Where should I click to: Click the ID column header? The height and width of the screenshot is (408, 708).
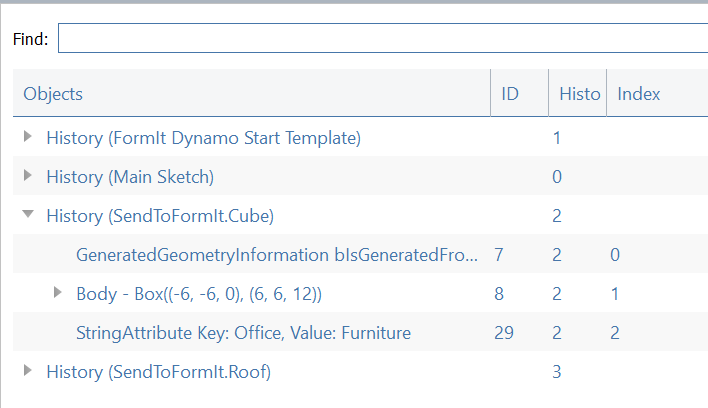pyautogui.click(x=510, y=94)
